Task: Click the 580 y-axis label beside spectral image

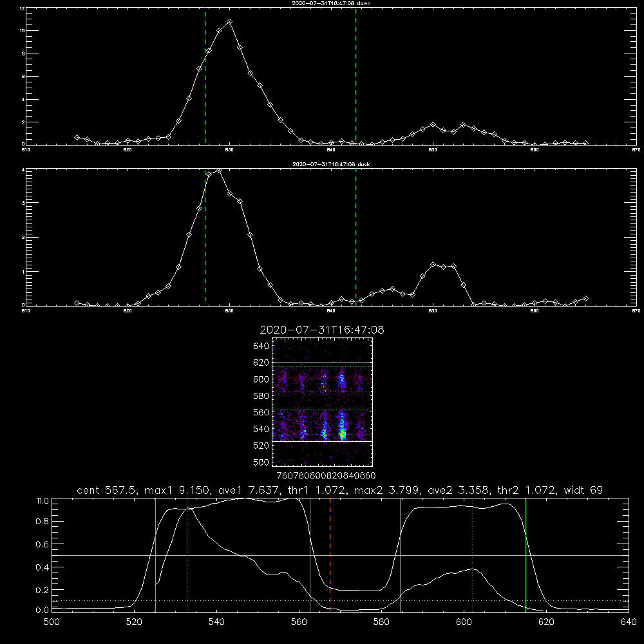Action: tap(261, 396)
